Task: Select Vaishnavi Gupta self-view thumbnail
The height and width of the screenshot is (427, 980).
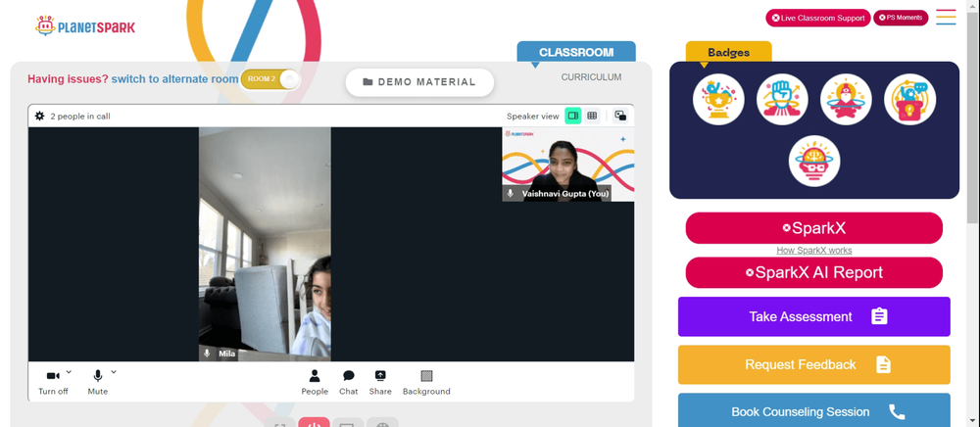Action: tap(568, 165)
